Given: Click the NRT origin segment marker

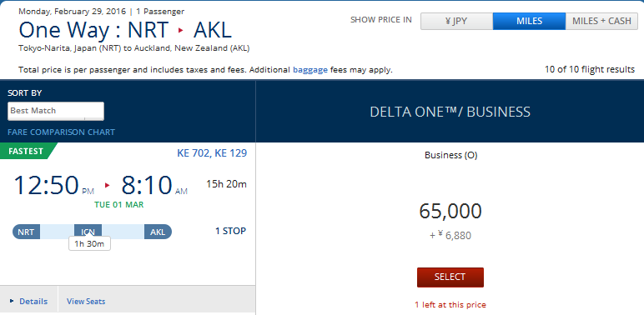Looking at the screenshot, I should pos(27,232).
